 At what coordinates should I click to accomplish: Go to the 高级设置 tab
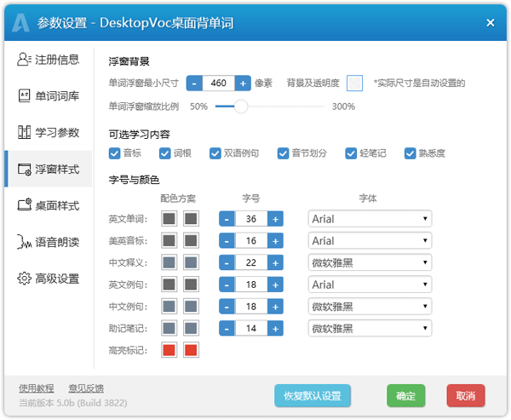pyautogui.click(x=49, y=279)
